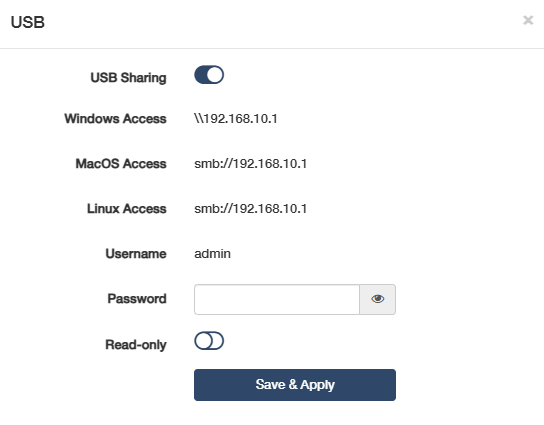Image resolution: width=544 pixels, height=425 pixels.
Task: Focus the Password input field
Action: click(x=277, y=299)
